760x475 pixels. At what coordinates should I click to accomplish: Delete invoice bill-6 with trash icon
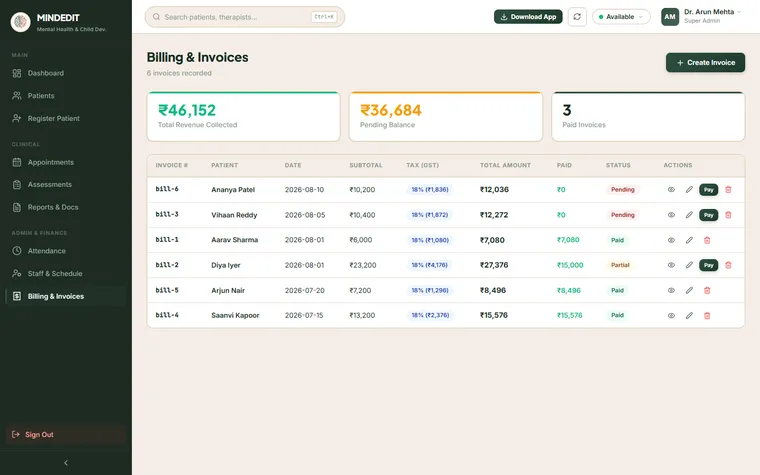point(728,190)
